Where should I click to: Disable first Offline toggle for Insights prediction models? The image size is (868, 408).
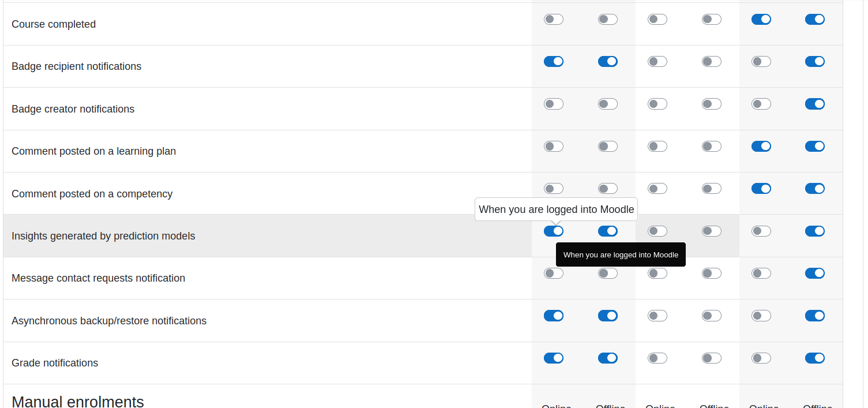tap(608, 231)
